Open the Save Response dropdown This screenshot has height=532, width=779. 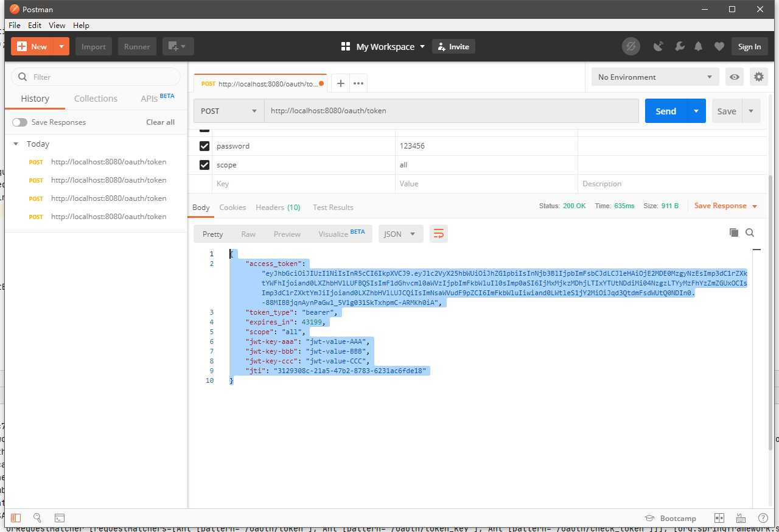(726, 206)
